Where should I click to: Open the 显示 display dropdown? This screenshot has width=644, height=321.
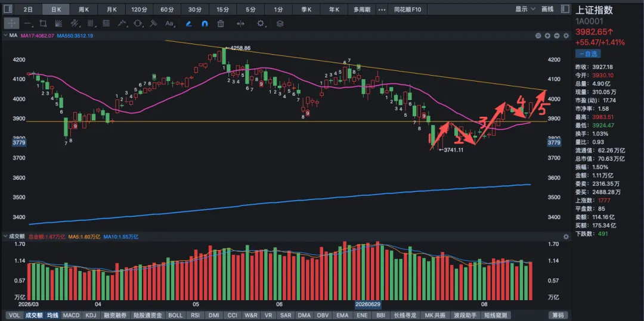coord(526,9)
